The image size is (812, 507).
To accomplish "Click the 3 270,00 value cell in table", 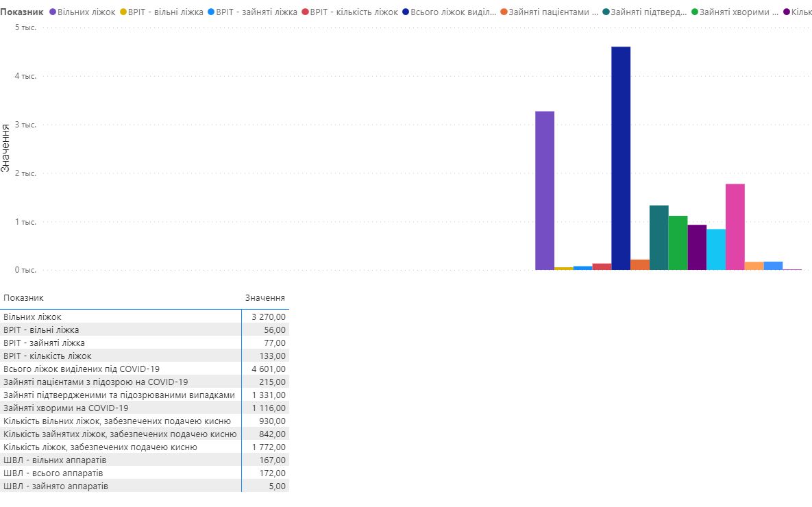I will point(268,317).
